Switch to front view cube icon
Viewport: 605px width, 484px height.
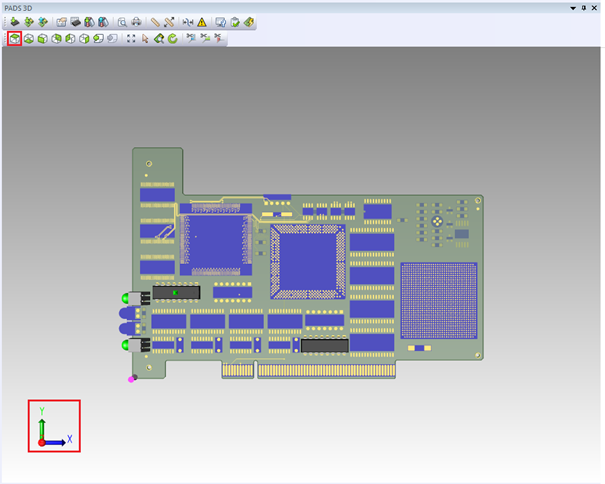tap(43, 39)
